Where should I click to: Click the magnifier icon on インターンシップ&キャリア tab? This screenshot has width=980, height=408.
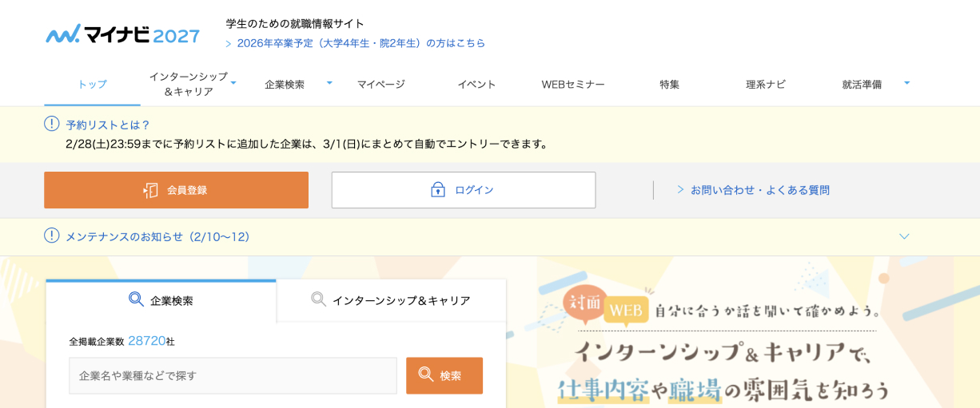point(319,299)
